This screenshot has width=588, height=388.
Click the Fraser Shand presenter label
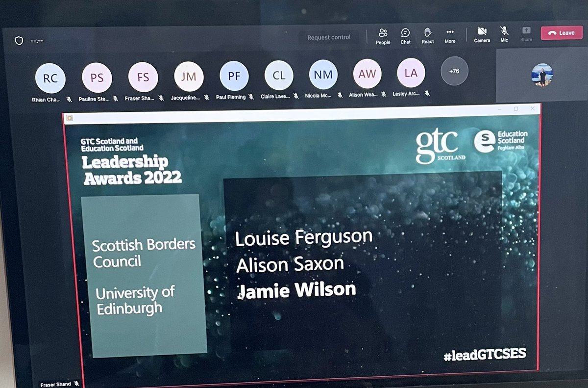(55, 384)
